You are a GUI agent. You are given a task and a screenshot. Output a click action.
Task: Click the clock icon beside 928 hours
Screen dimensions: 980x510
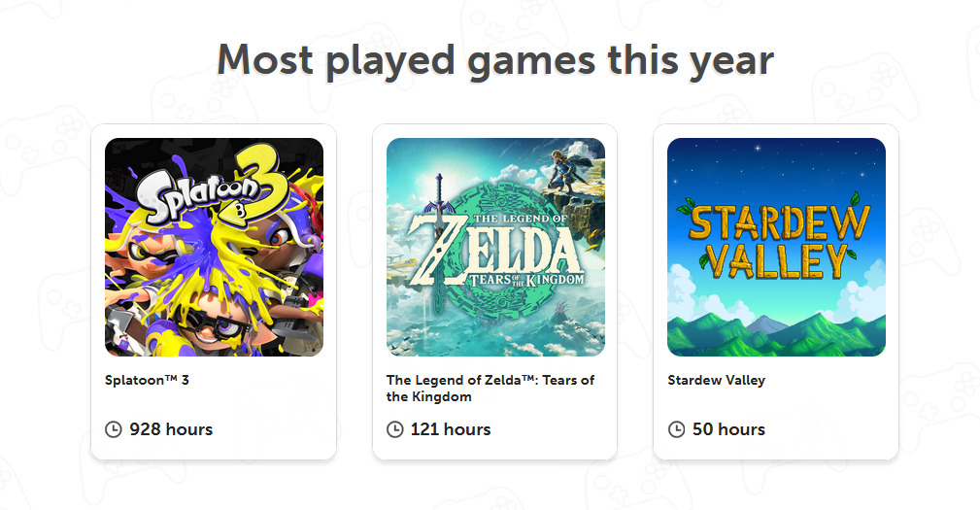click(113, 429)
